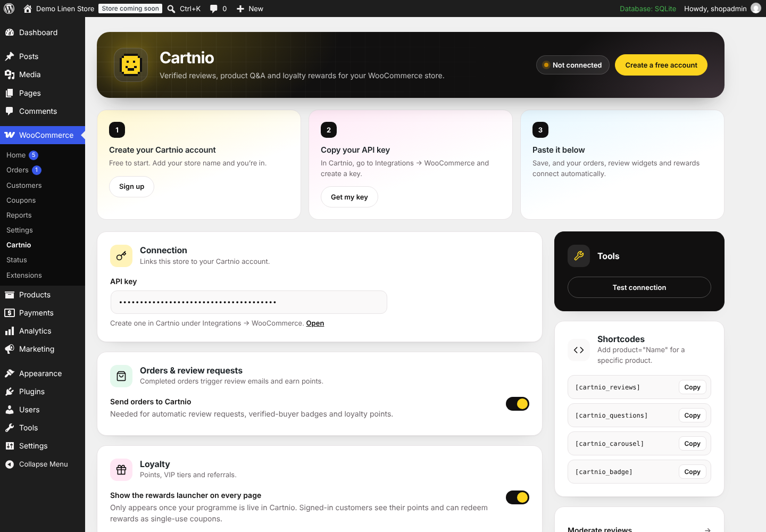Click the Get my key button

coord(349,197)
